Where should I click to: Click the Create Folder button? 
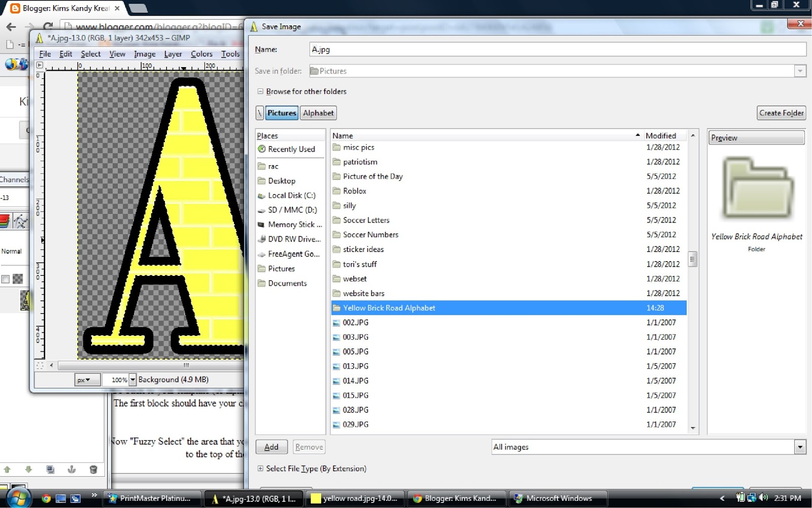[x=781, y=113]
